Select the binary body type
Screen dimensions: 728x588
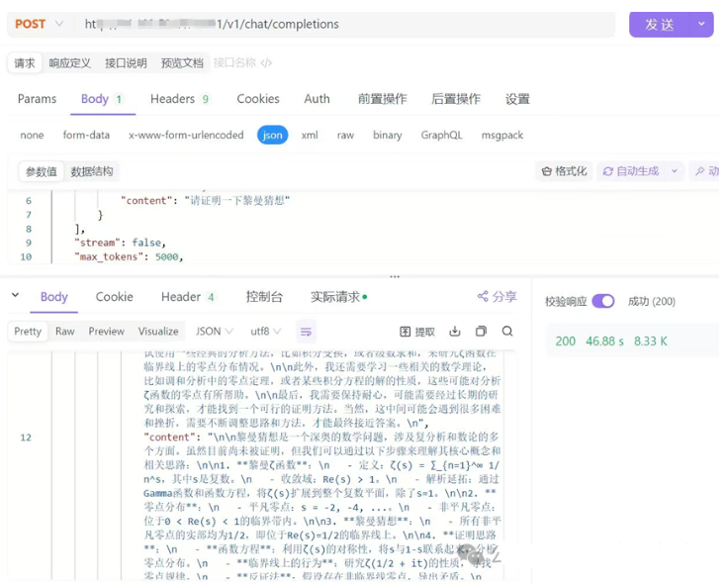tap(387, 136)
